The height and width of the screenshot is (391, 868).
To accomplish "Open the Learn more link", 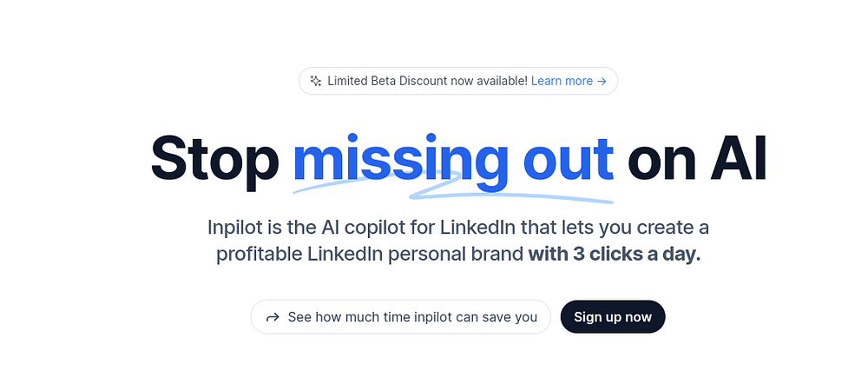I will [562, 81].
